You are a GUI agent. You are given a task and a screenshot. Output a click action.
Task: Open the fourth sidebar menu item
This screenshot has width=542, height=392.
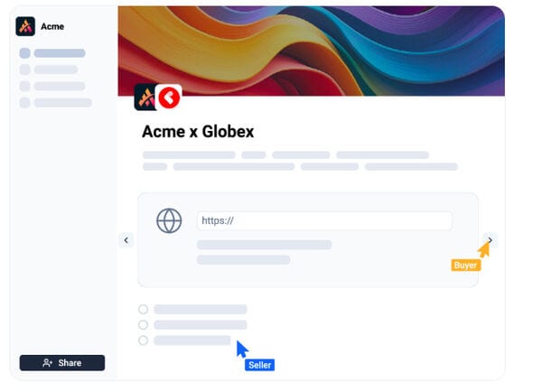pos(56,103)
